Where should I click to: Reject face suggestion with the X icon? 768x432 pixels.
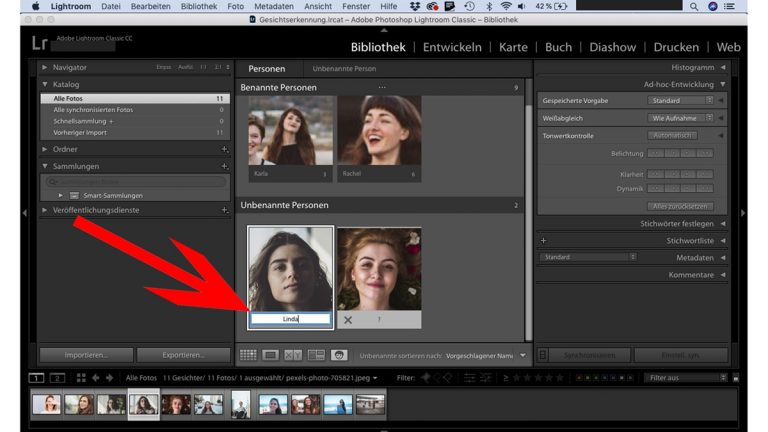tap(348, 320)
